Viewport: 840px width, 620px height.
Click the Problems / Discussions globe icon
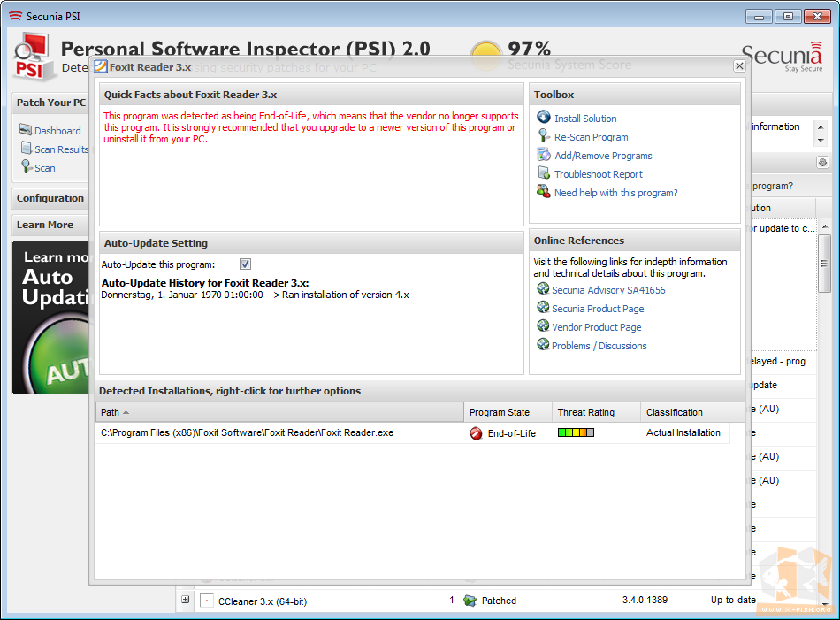[543, 345]
